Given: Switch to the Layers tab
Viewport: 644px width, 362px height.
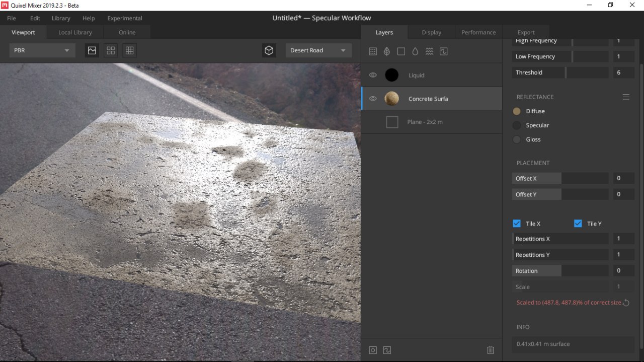Looking at the screenshot, I should click(x=384, y=32).
